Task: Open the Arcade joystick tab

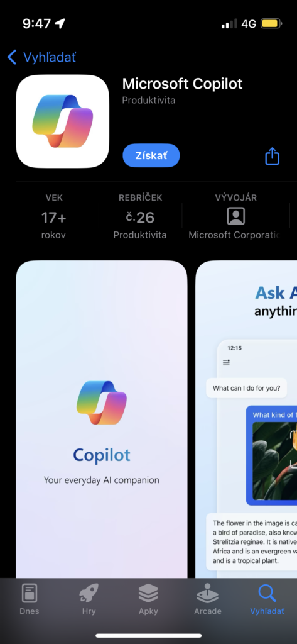Action: tap(208, 593)
